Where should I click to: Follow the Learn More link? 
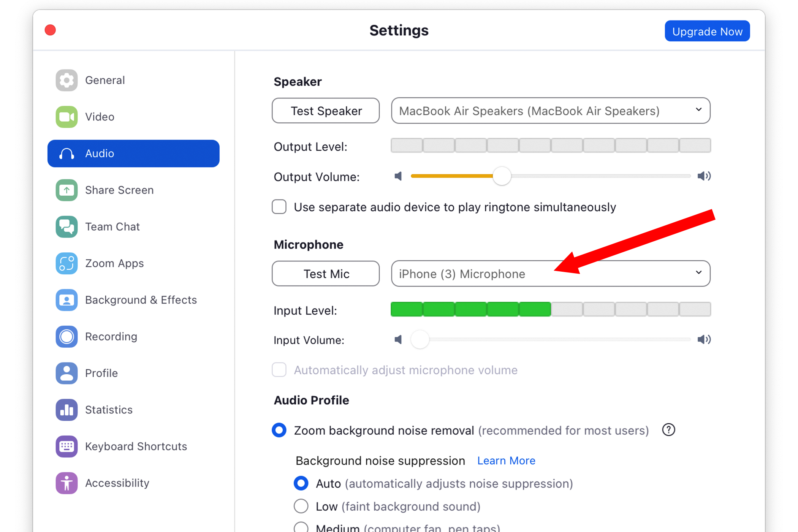[506, 461]
